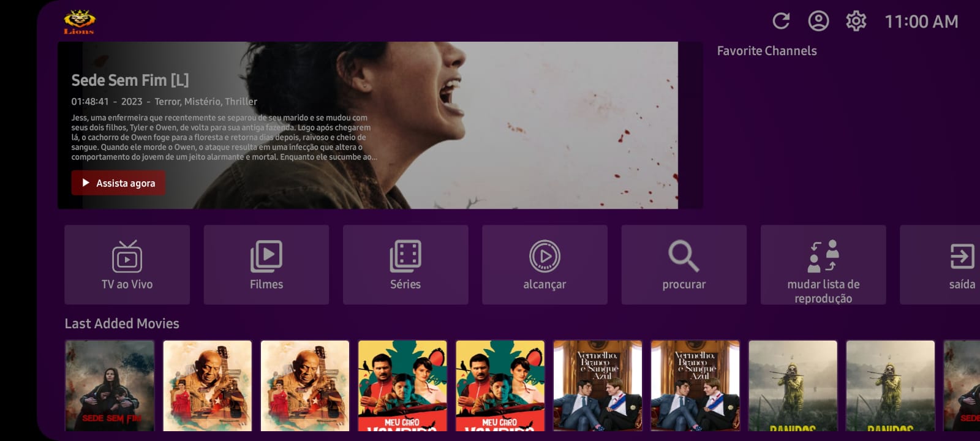
Task: Click the Last Added Movies heading
Action: (122, 323)
